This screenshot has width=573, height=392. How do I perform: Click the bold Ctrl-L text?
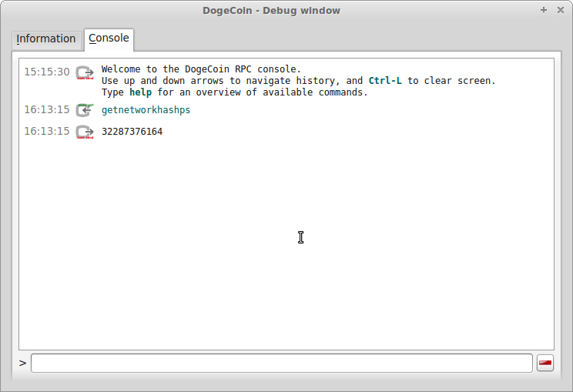385,80
